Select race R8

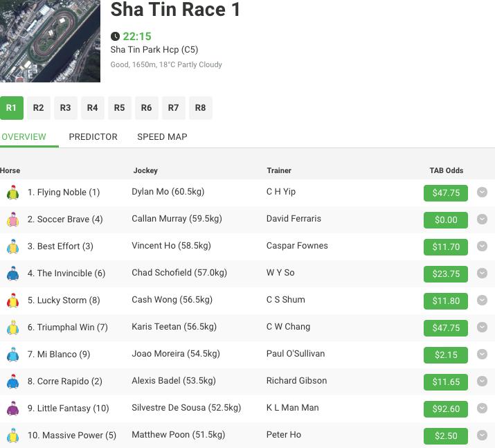(201, 108)
